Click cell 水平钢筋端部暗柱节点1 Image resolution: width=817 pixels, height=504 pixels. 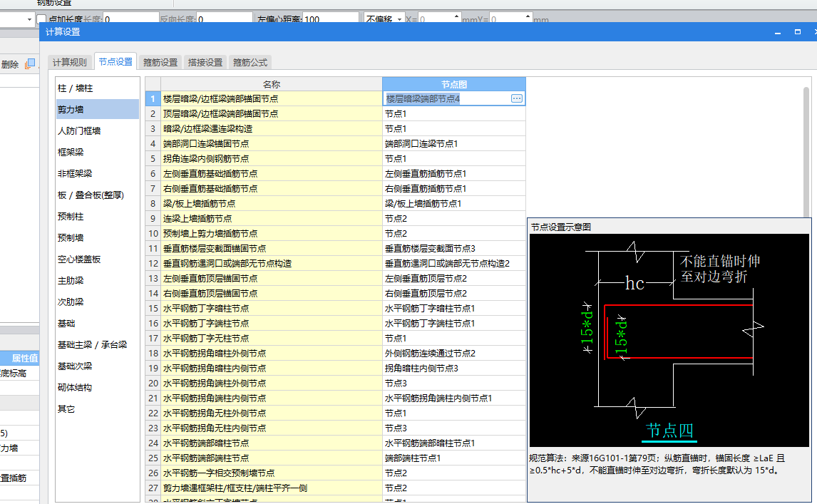point(454,443)
